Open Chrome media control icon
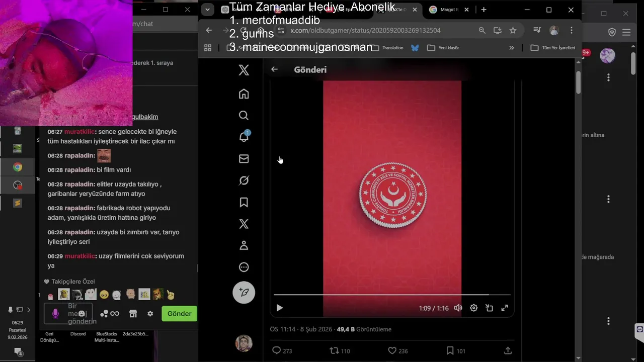644x362 pixels. click(x=537, y=30)
